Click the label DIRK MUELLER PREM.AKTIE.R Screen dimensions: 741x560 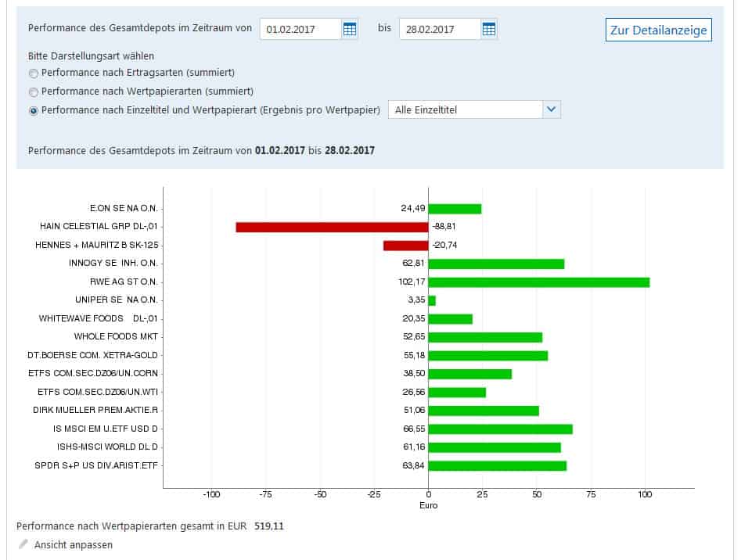(95, 411)
